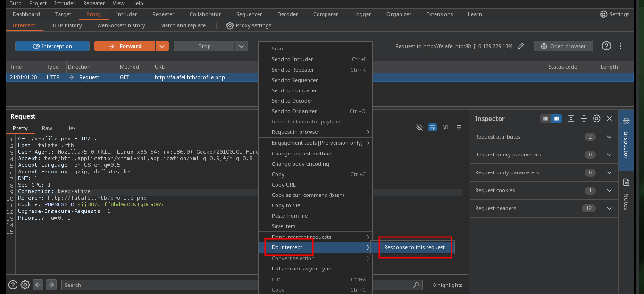The height and width of the screenshot is (294, 644).
Task: Click the Open browser button
Action: click(563, 46)
